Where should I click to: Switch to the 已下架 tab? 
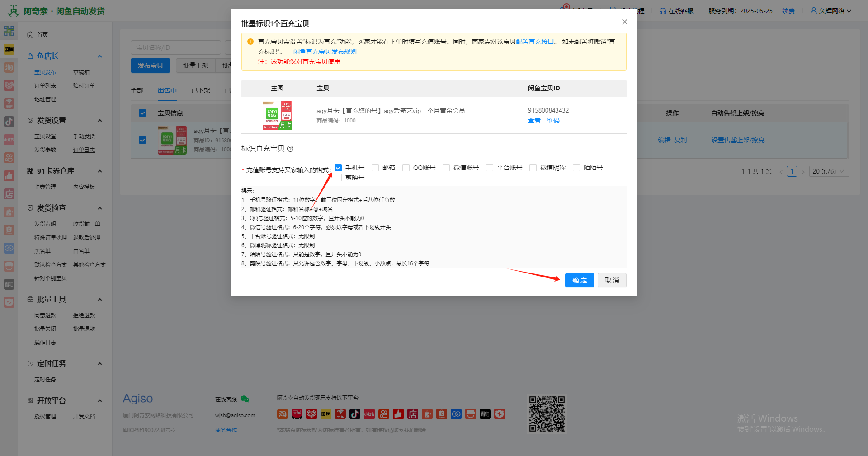tap(201, 90)
